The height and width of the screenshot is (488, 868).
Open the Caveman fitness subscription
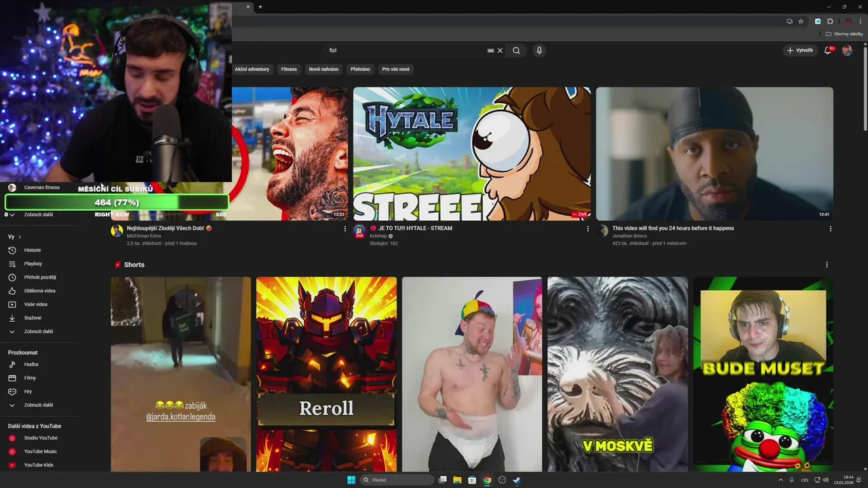[x=41, y=188]
